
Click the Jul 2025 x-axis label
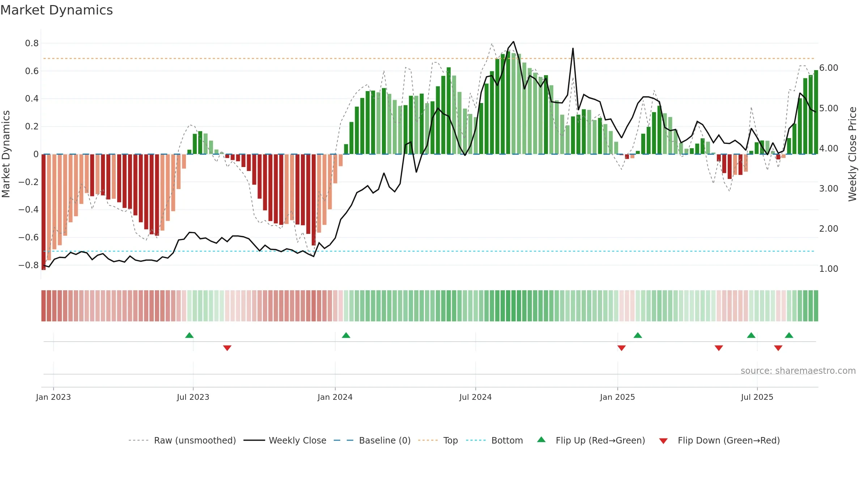click(x=757, y=397)
